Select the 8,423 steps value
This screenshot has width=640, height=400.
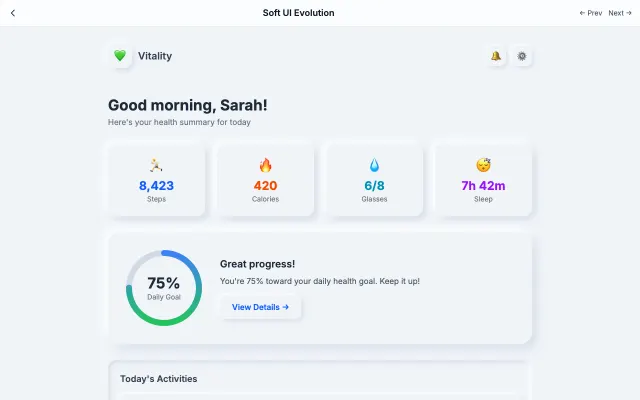[x=156, y=186]
